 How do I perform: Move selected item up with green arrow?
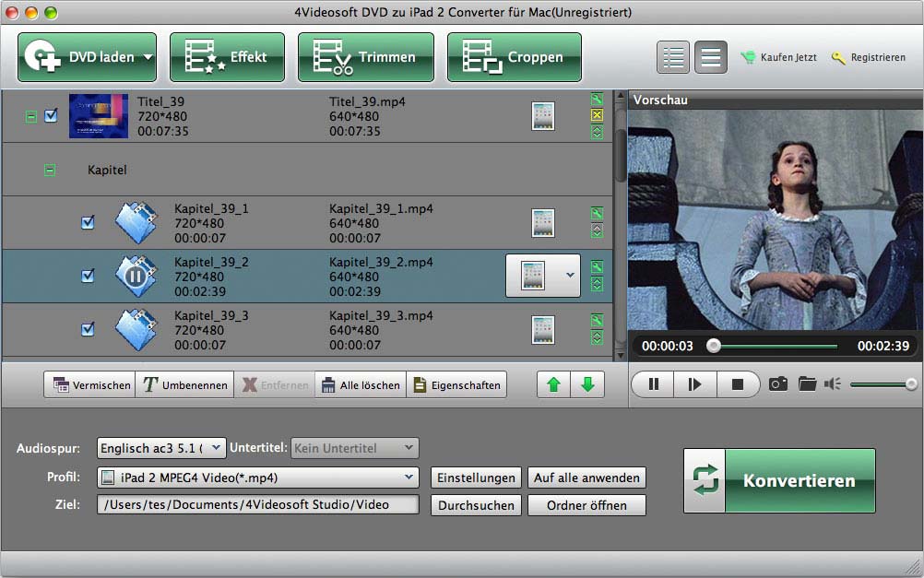[x=553, y=384]
